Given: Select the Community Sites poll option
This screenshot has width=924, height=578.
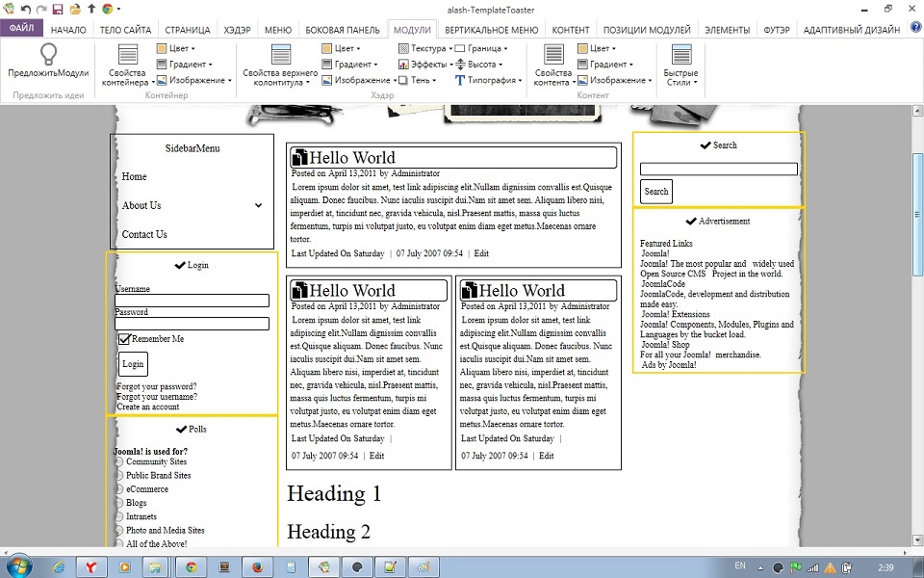Looking at the screenshot, I should [x=119, y=462].
